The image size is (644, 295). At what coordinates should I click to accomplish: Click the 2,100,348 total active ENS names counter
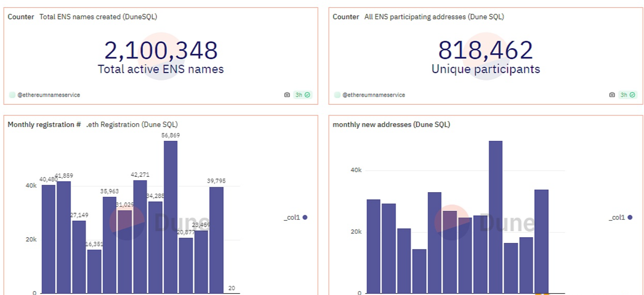coord(161,50)
